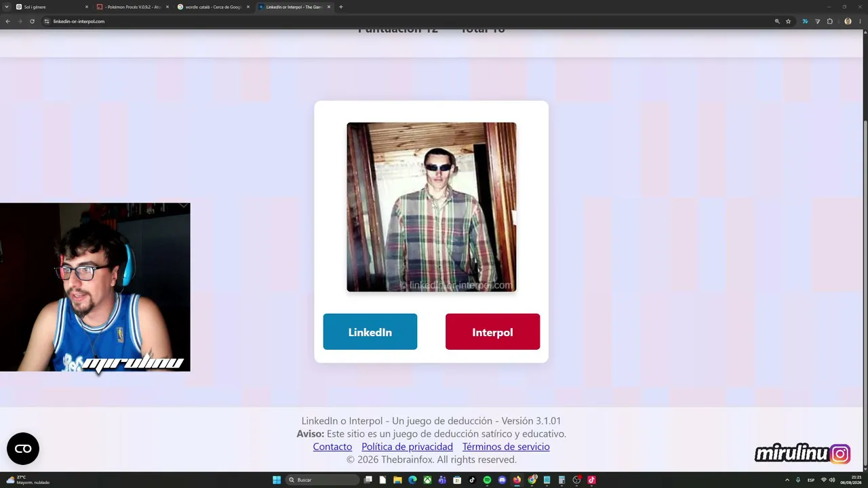Open the black TikTok taskbar icon

click(472, 480)
